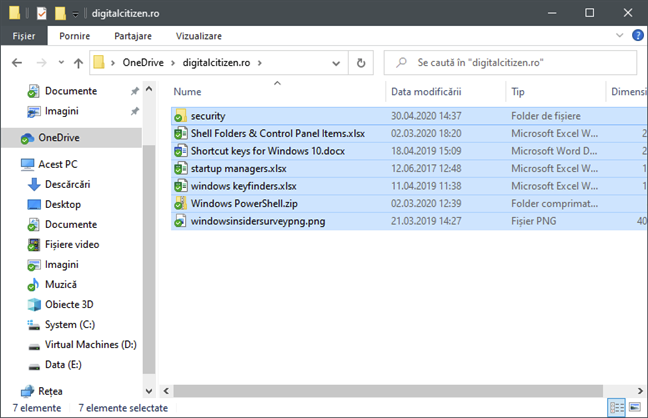The width and height of the screenshot is (648, 418).
Task: Select the security folder icon
Action: tap(180, 116)
